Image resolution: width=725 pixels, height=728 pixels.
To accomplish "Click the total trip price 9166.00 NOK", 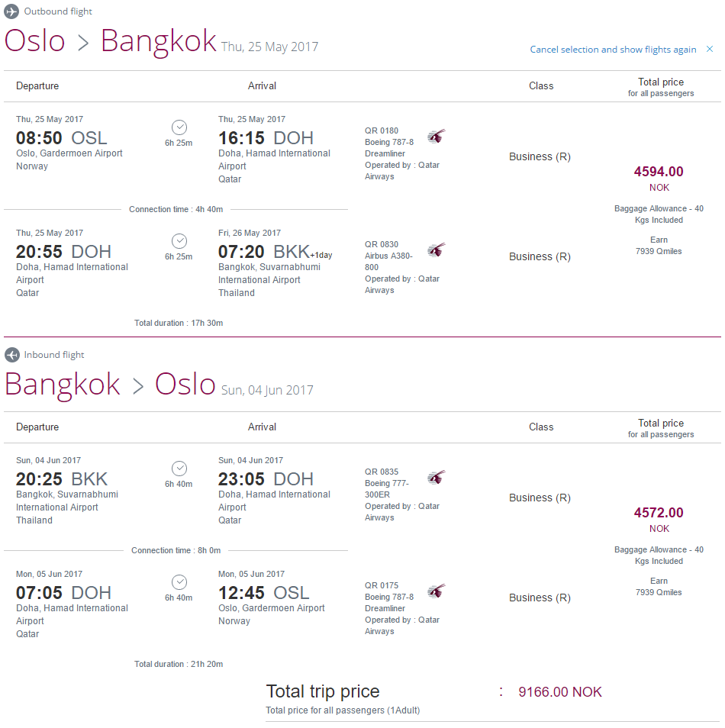I will [559, 692].
